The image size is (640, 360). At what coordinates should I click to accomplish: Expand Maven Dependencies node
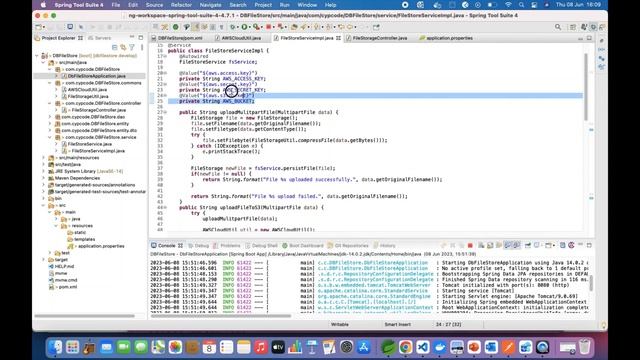click(x=44, y=178)
